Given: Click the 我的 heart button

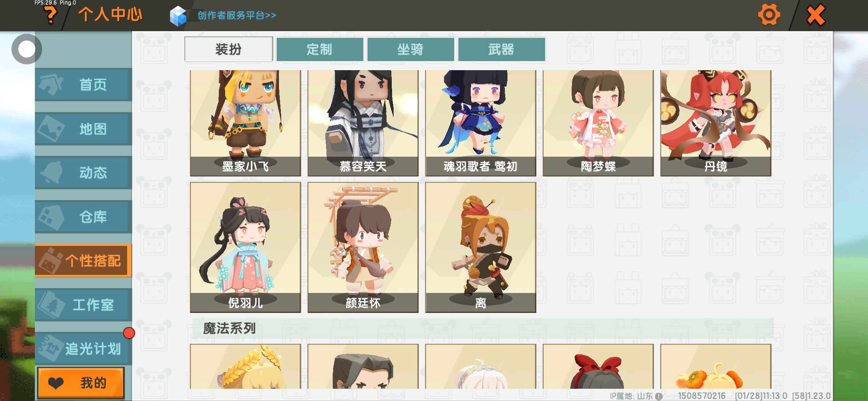Looking at the screenshot, I should point(81,382).
